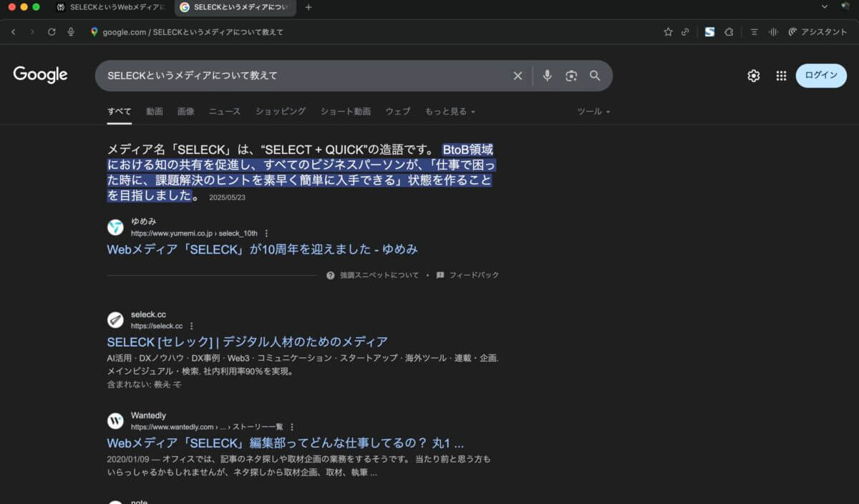Switch to ウェブ results tab
The image size is (859, 504).
(x=398, y=112)
